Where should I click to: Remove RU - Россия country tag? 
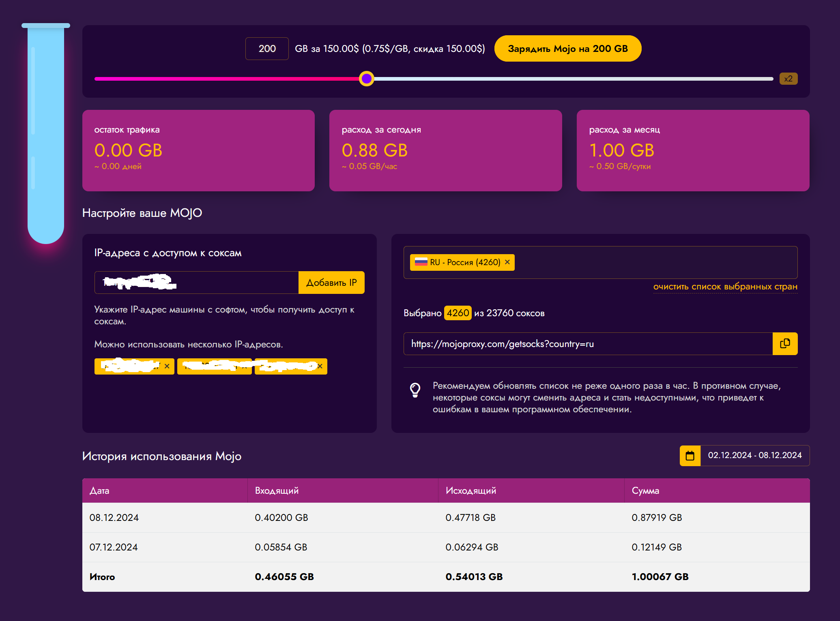click(507, 262)
